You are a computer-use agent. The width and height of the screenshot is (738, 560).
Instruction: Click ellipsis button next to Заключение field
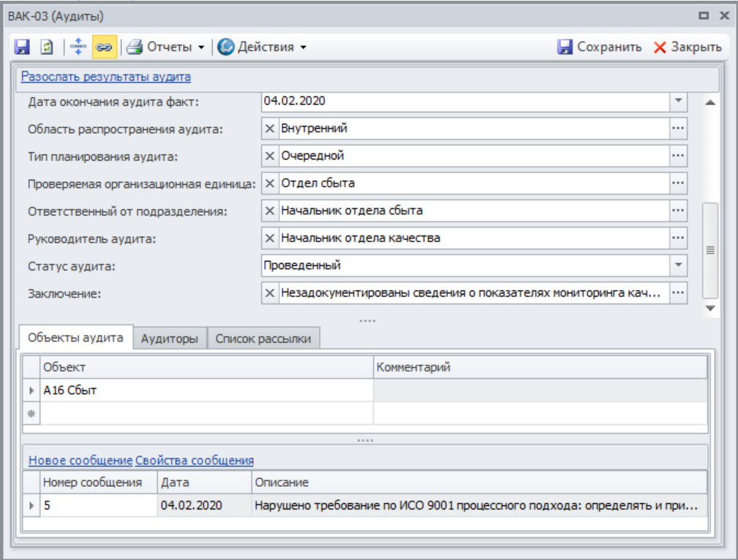[678, 292]
